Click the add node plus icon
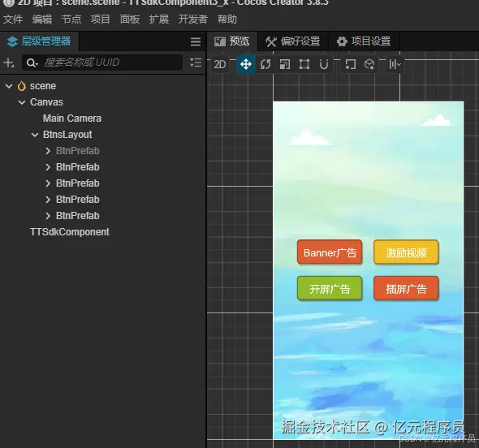This screenshot has width=479, height=448. point(9,63)
